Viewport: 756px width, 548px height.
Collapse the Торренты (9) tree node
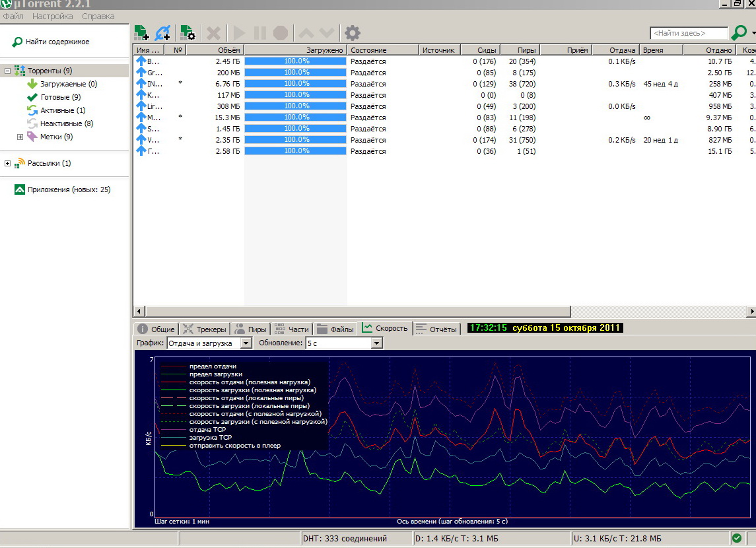coord(8,71)
